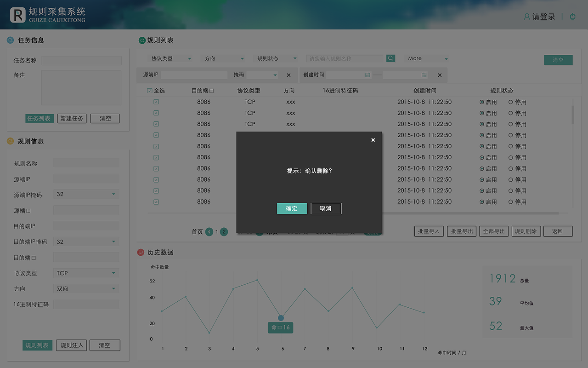Image resolution: width=588 pixels, height=368 pixels.
Task: Click the 全部导出 button
Action: click(x=494, y=231)
